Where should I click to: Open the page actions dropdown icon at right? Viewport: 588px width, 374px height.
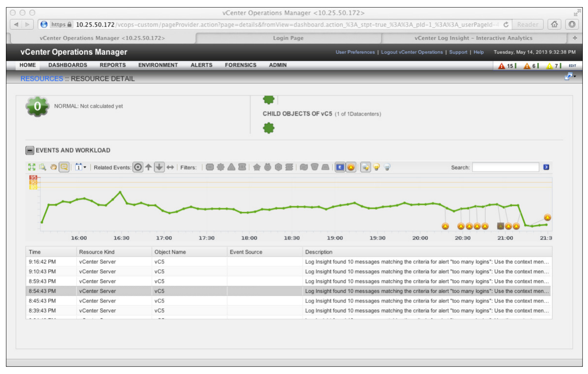570,76
